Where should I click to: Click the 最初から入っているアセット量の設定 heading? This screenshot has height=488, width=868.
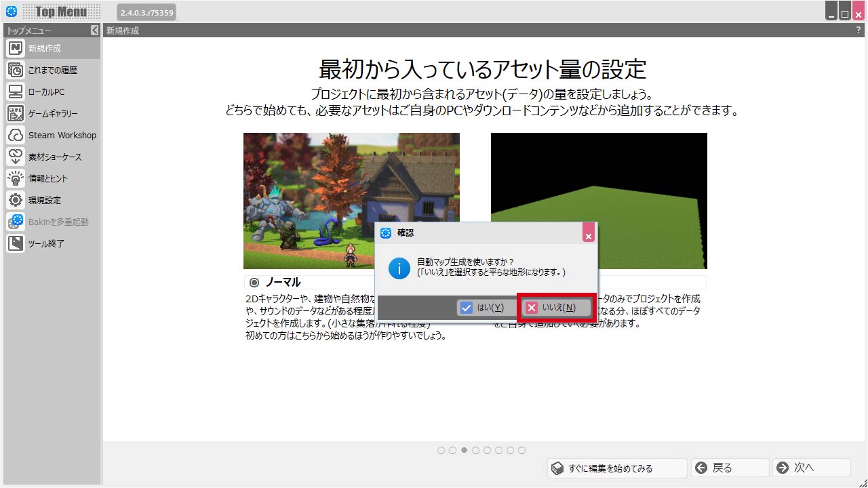(483, 69)
